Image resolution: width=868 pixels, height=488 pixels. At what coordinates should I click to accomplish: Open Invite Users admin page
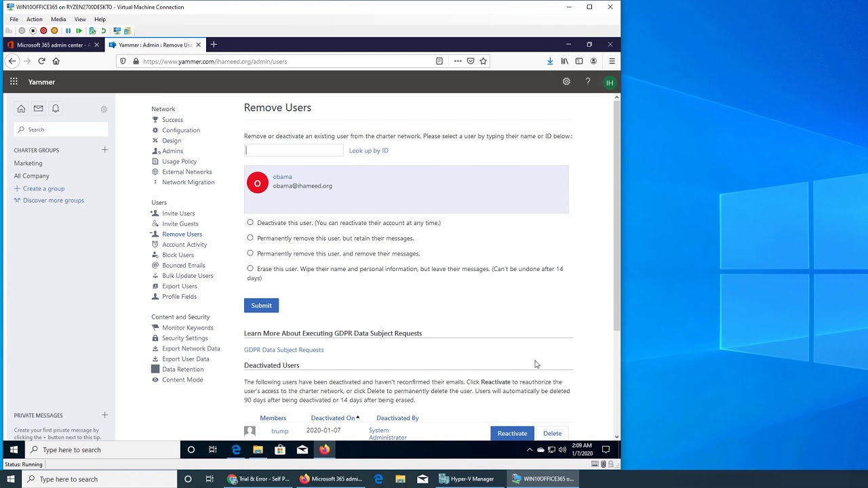178,213
